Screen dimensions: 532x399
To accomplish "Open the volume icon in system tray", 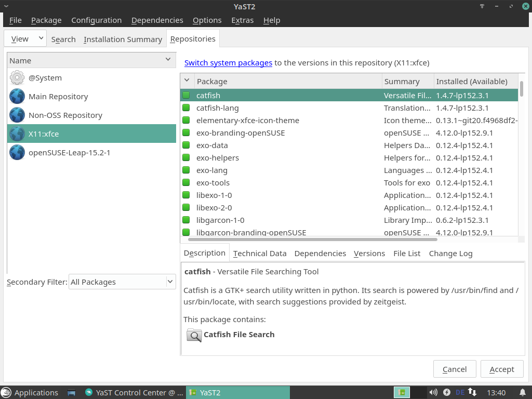I will coord(433,392).
